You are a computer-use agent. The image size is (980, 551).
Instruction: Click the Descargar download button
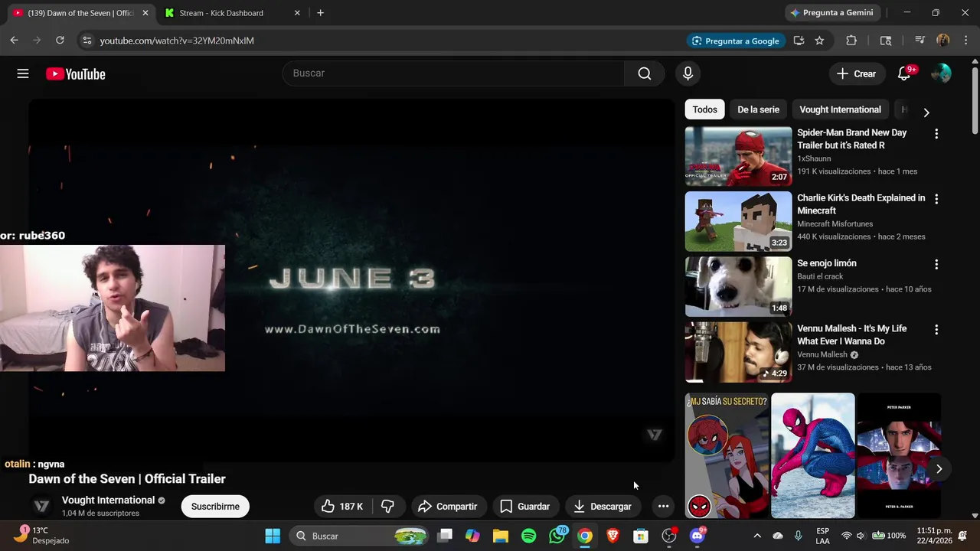[603, 507]
